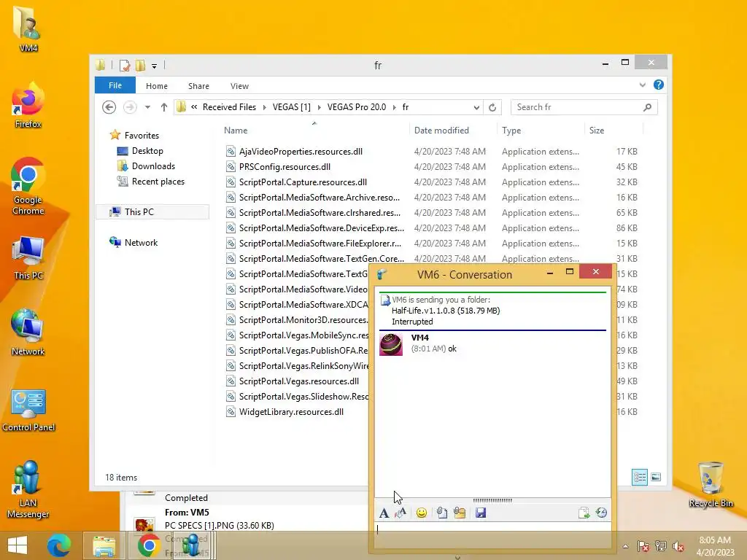
Task: Open the View ribbon tab
Action: 239,86
